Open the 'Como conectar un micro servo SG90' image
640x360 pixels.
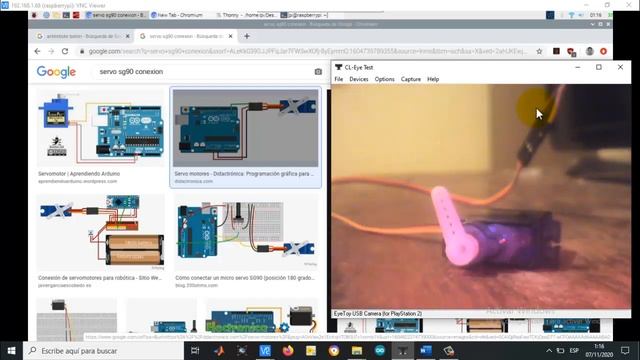pos(246,232)
